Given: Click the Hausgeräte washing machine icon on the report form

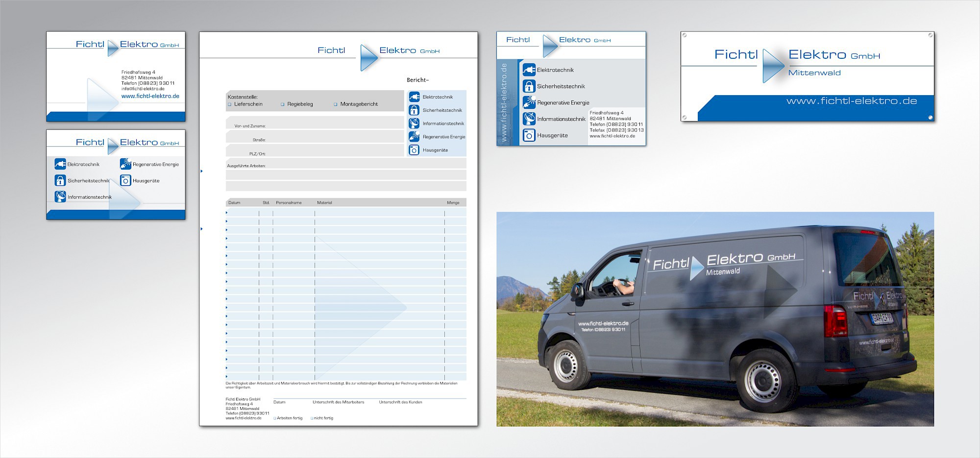Looking at the screenshot, I should [414, 150].
